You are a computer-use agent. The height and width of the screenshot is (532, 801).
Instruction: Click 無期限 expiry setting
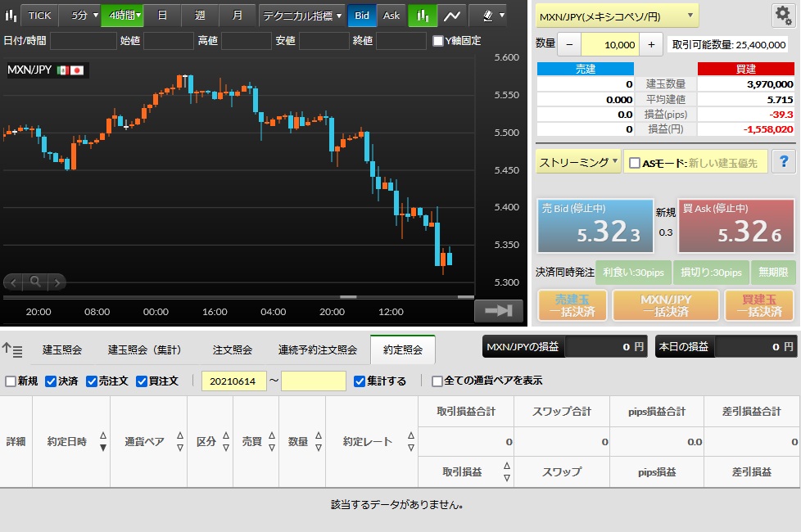773,272
